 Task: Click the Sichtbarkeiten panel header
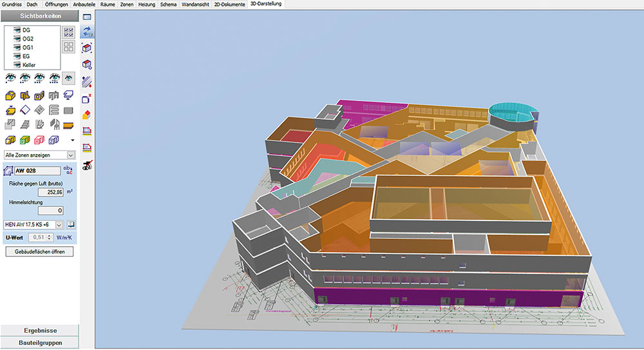(40, 15)
